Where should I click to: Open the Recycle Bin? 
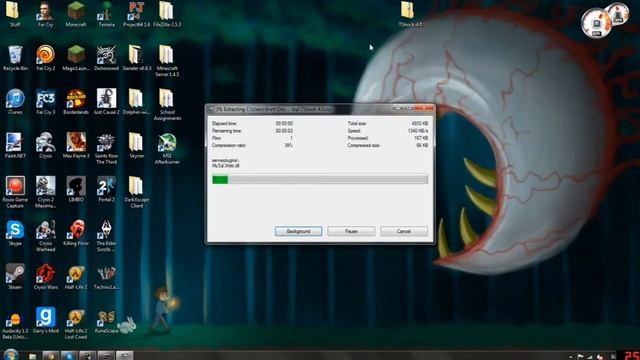pyautogui.click(x=15, y=58)
